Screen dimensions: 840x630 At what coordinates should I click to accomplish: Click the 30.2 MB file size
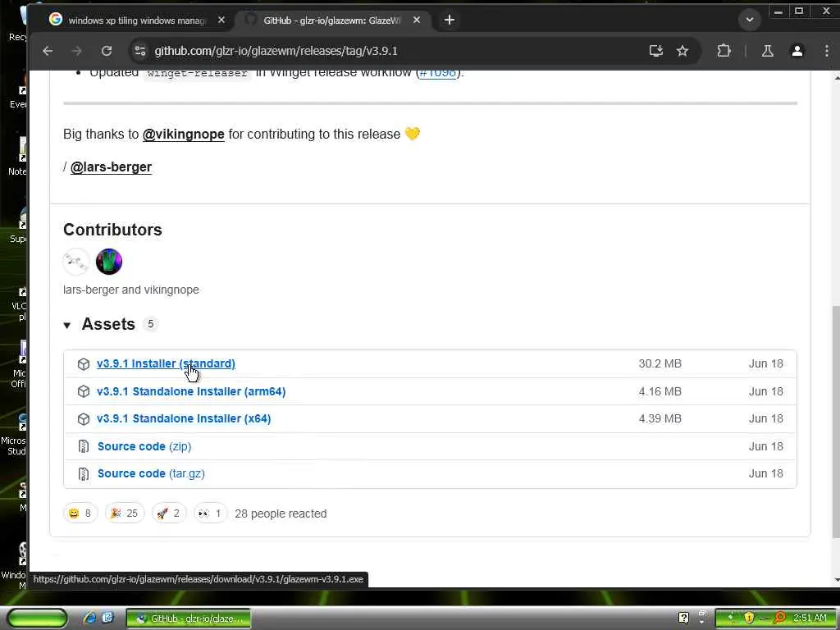[660, 363]
